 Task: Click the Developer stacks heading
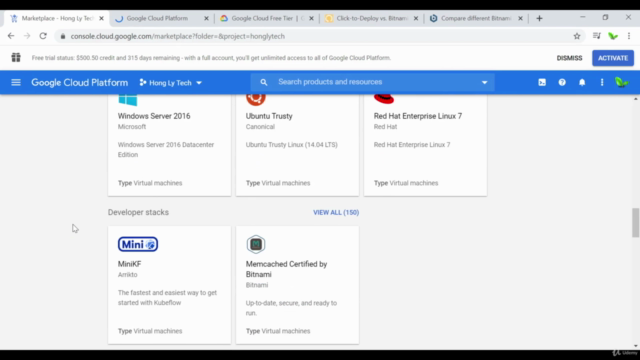(138, 212)
